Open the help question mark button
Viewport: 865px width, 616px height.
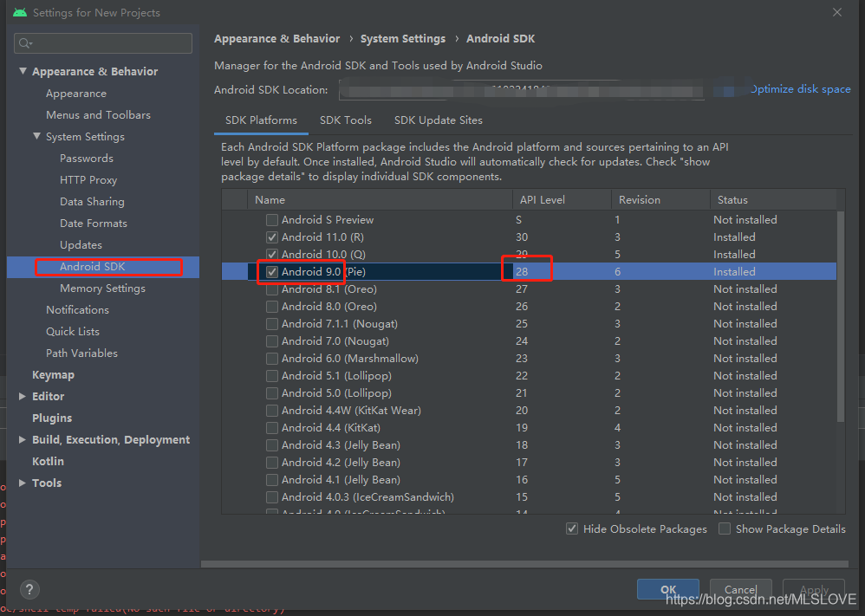pos(29,589)
